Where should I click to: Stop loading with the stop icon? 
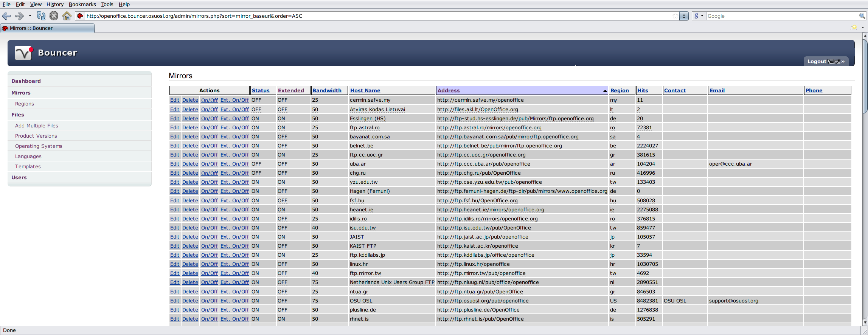[54, 16]
